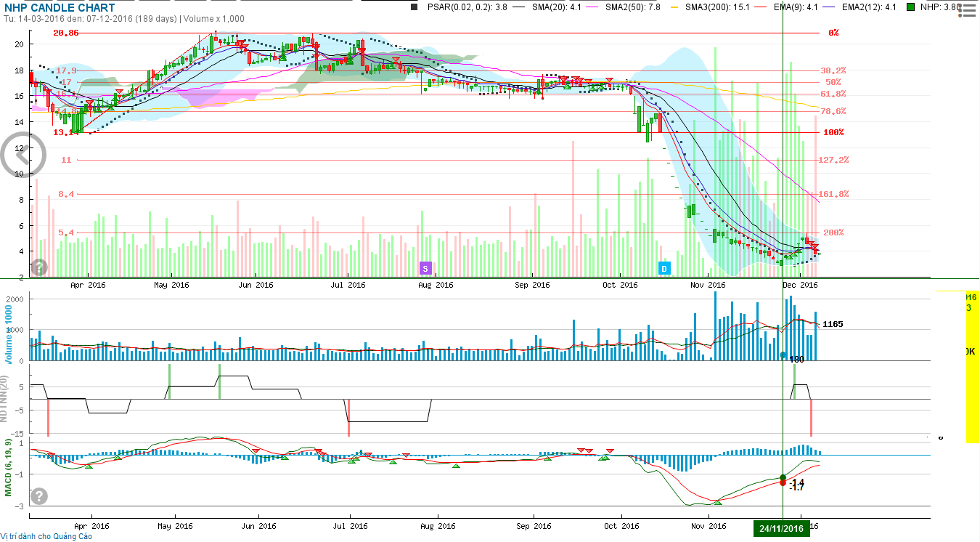Viewport: 980px width, 542px height.
Task: Select the 78.6% Fibonacci level label
Action: click(833, 111)
